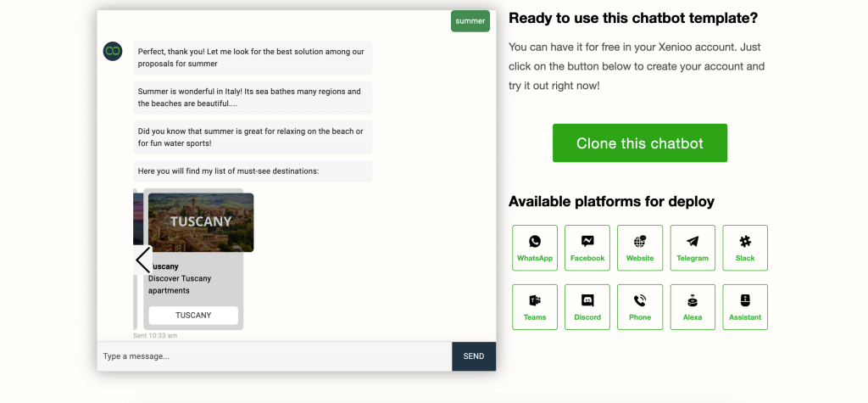Viewport: 868px width, 403px height.
Task: Click the Google Assistant platform icon
Action: (x=745, y=307)
